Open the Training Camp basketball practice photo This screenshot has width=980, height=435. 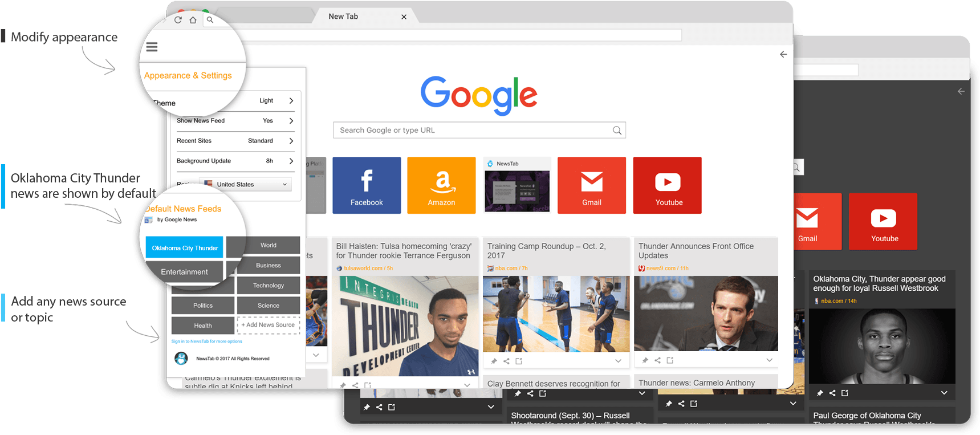[x=556, y=314]
